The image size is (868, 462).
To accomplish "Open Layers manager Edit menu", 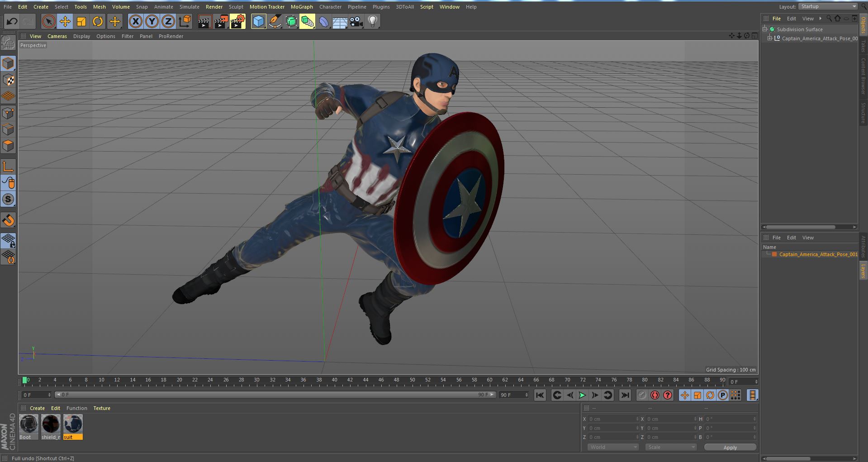I will [791, 238].
